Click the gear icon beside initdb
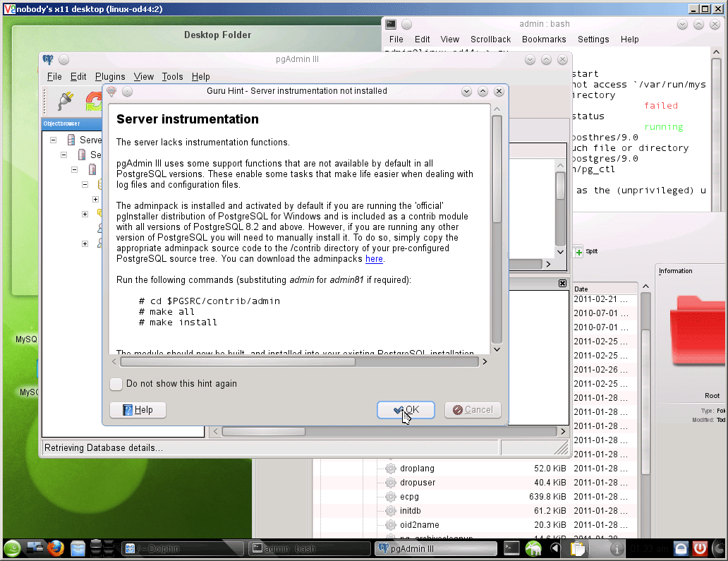Image resolution: width=728 pixels, height=561 pixels. 391,510
